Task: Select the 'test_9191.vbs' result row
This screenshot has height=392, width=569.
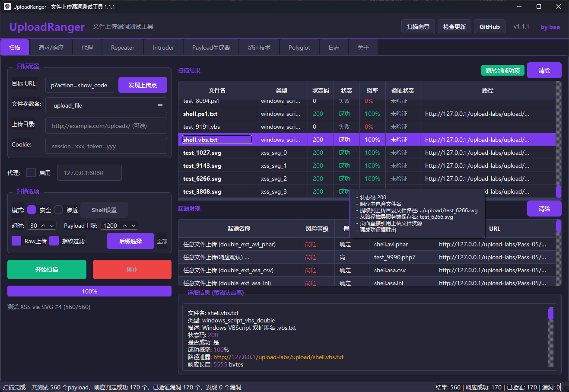Action: [367, 127]
